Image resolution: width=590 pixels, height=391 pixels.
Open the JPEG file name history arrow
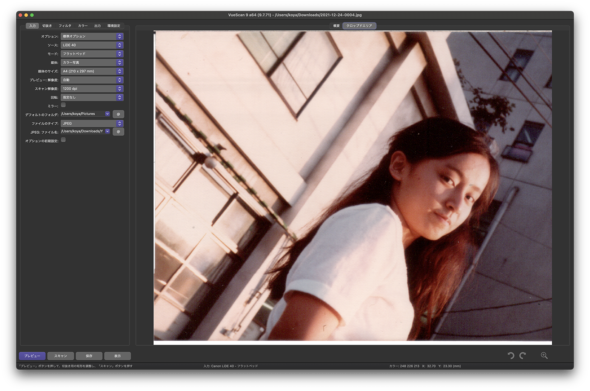[x=108, y=131]
